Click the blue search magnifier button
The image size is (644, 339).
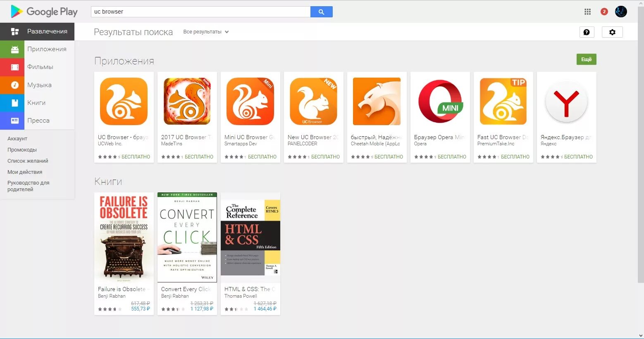coord(321,12)
